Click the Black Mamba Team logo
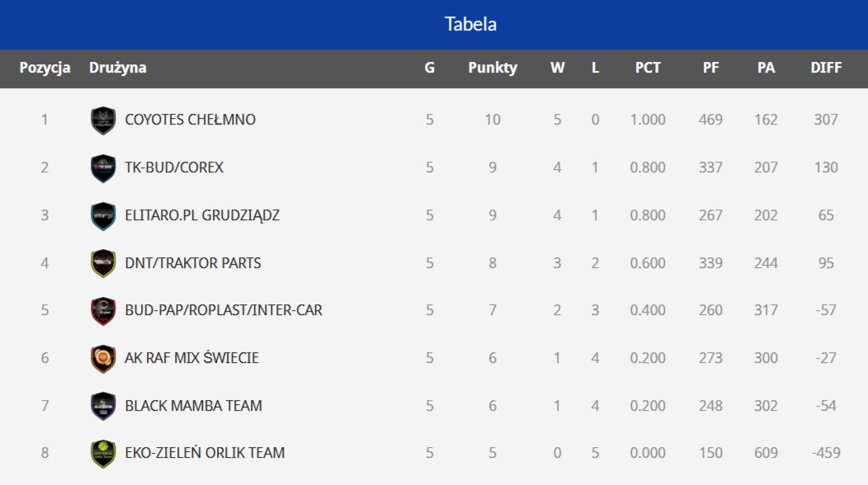The height and width of the screenshot is (485, 868). coord(103,406)
